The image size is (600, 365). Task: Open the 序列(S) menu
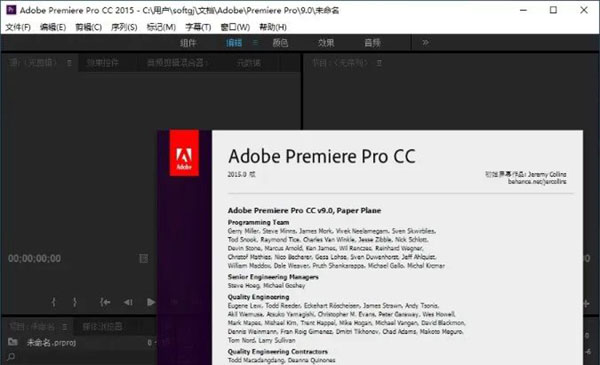124,27
